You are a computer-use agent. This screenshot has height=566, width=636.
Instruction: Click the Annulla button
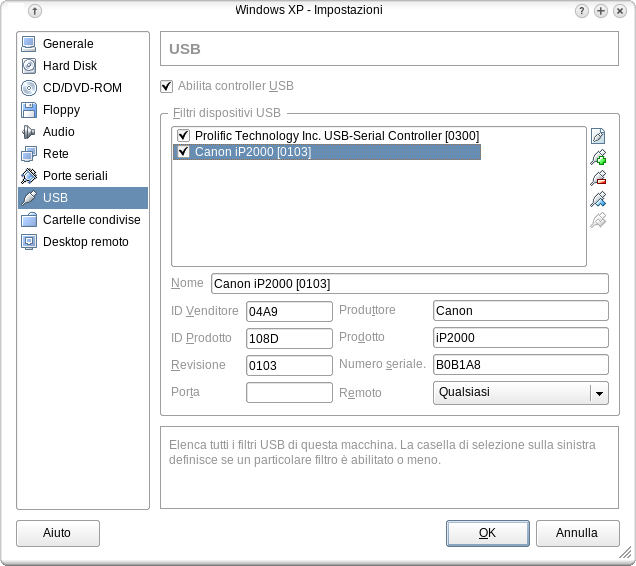(577, 533)
